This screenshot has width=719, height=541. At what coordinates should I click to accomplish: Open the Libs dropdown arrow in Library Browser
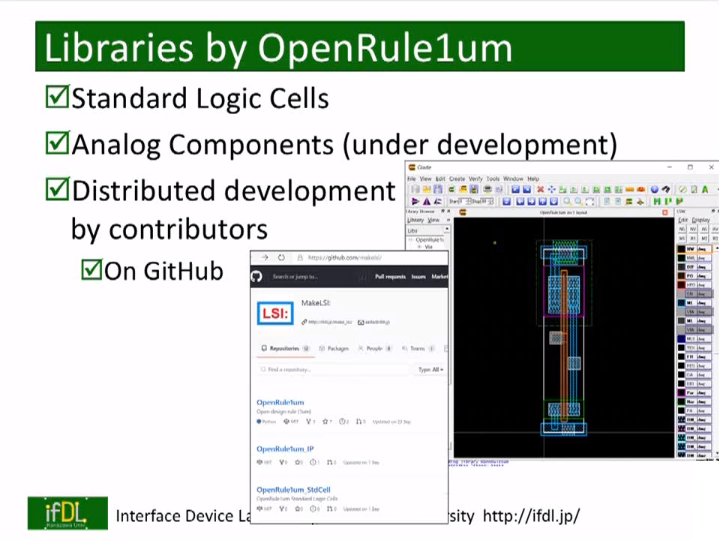coord(446,229)
